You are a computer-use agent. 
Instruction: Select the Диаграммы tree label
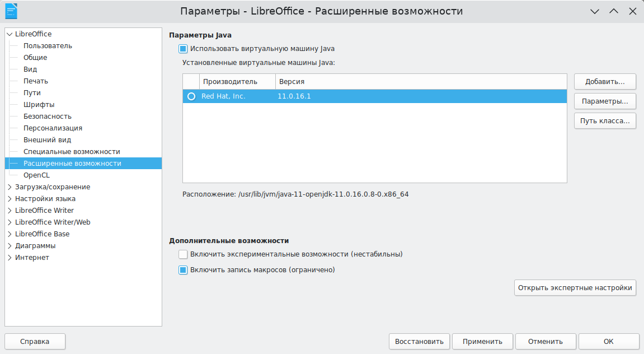coord(35,246)
